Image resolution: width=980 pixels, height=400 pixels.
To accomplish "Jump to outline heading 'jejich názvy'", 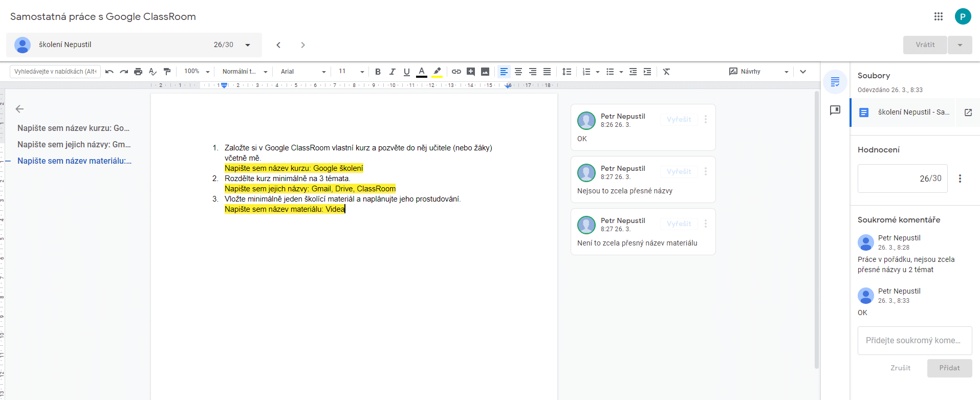I will coord(74,144).
